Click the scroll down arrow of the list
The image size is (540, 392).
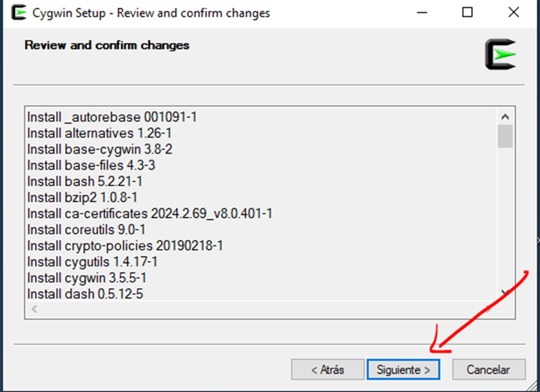coord(505,292)
